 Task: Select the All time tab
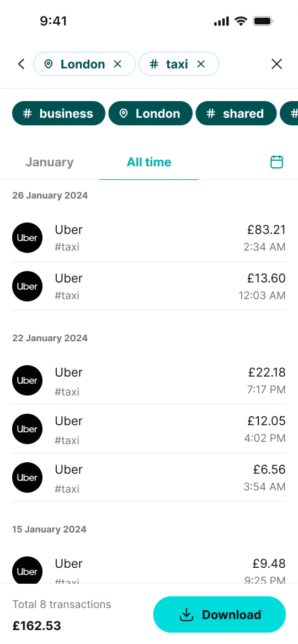coord(149,162)
